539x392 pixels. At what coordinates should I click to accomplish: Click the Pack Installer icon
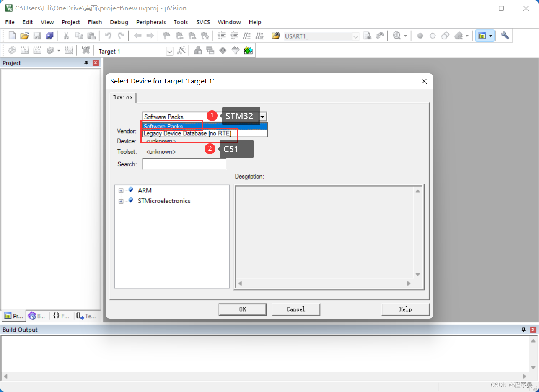(248, 51)
